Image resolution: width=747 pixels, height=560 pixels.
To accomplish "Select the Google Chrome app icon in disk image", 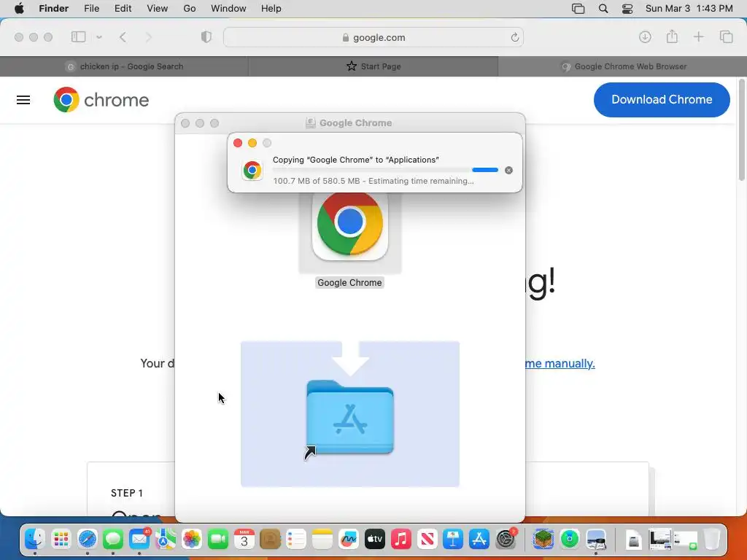I will point(349,225).
